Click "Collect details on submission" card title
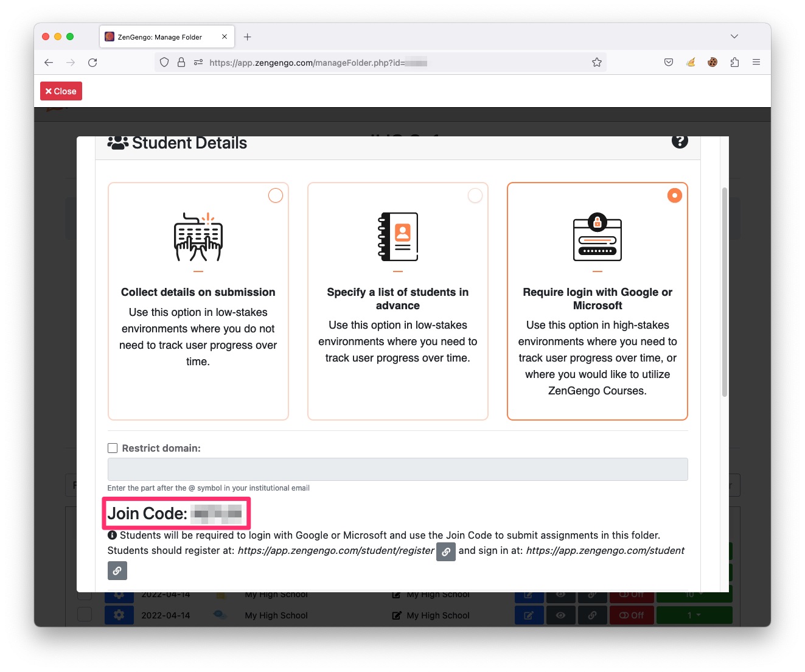The width and height of the screenshot is (805, 672). 198,292
